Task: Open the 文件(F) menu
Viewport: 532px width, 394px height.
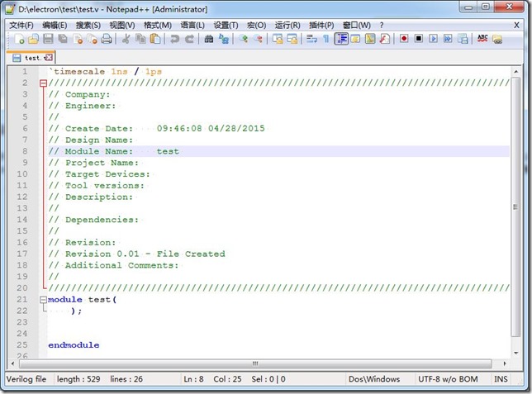Action: tap(21, 25)
